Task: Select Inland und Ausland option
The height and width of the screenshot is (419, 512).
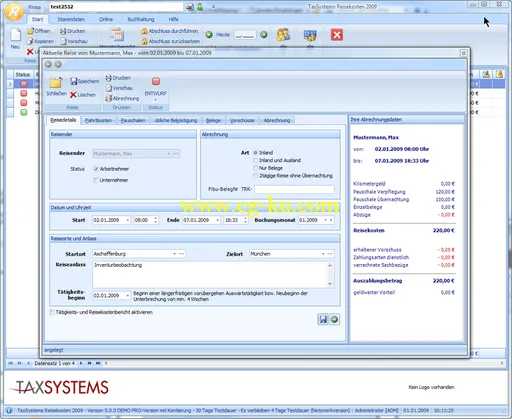Action: pyautogui.click(x=256, y=160)
